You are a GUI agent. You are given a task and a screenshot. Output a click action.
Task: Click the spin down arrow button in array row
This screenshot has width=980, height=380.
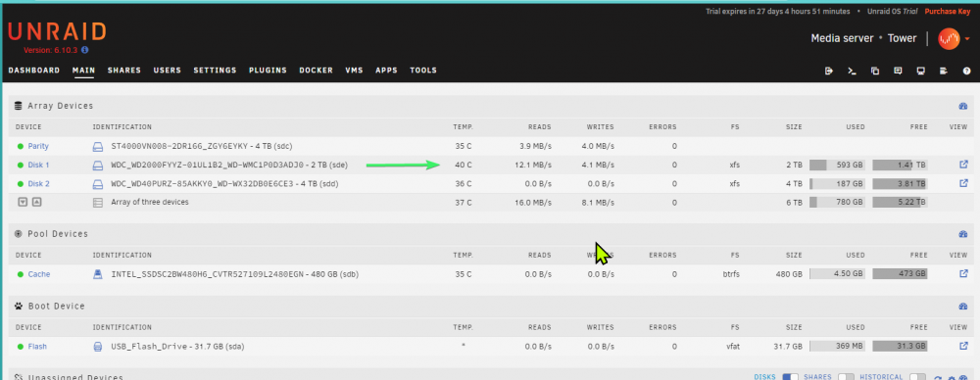24,203
